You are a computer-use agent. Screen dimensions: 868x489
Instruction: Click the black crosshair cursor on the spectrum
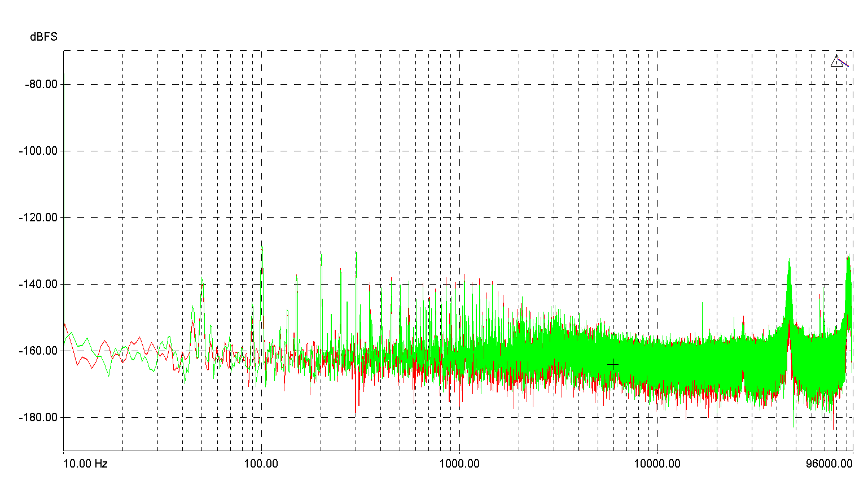click(613, 365)
